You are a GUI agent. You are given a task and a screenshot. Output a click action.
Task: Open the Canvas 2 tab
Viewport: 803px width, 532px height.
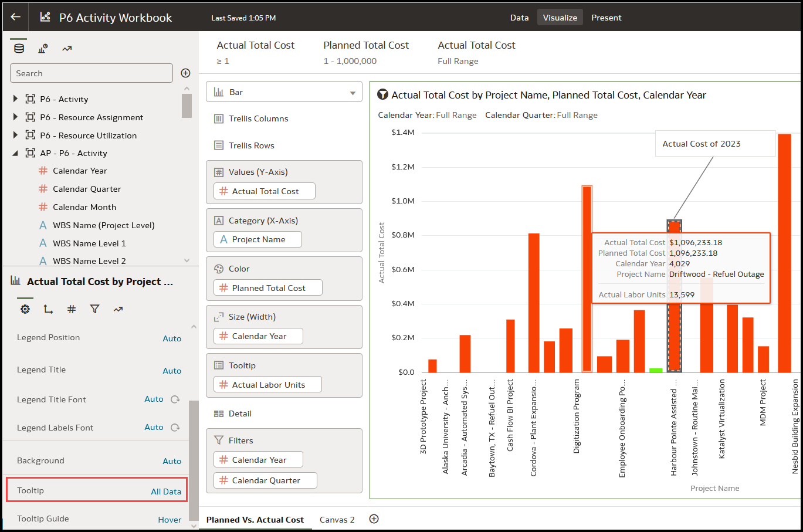coord(337,520)
